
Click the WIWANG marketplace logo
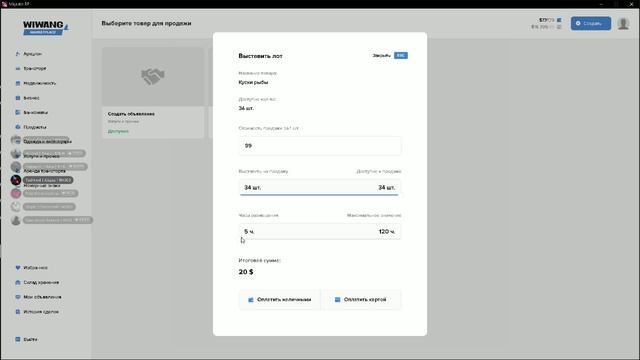[x=45, y=28]
